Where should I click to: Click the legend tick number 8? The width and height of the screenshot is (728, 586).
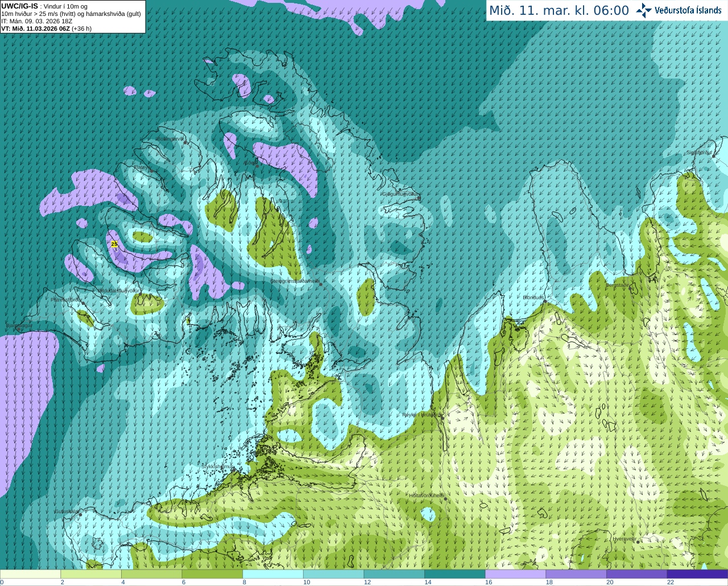(x=244, y=582)
